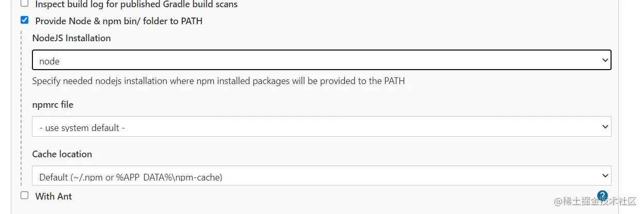Screen dimensions: 644x214
Task: Click the NodeJS Installation field heading
Action: [71, 38]
